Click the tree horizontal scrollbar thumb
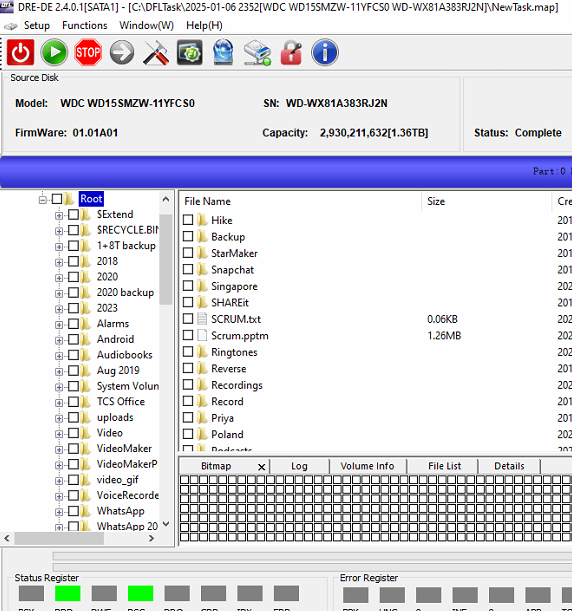Image resolution: width=572 pixels, height=611 pixels. 59,539
